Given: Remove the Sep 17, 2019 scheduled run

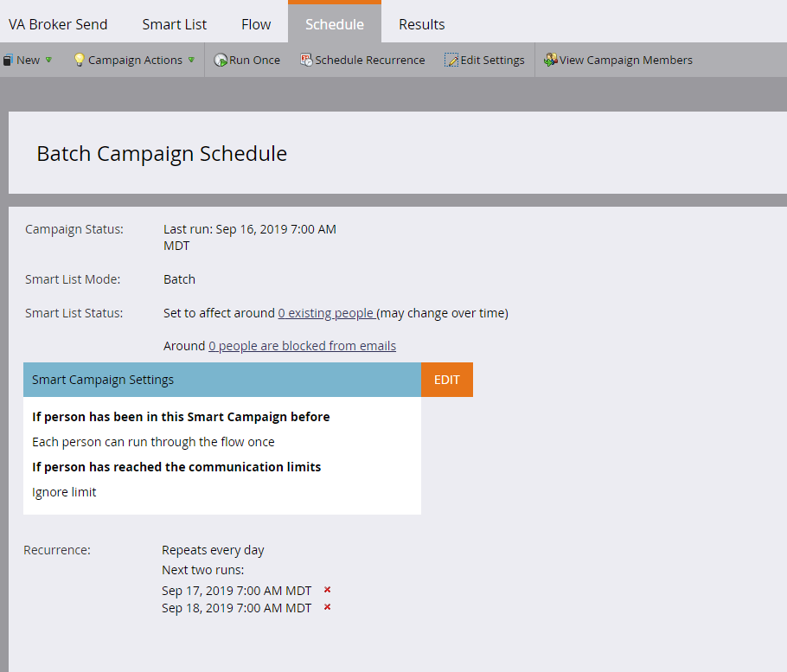Looking at the screenshot, I should [x=327, y=590].
